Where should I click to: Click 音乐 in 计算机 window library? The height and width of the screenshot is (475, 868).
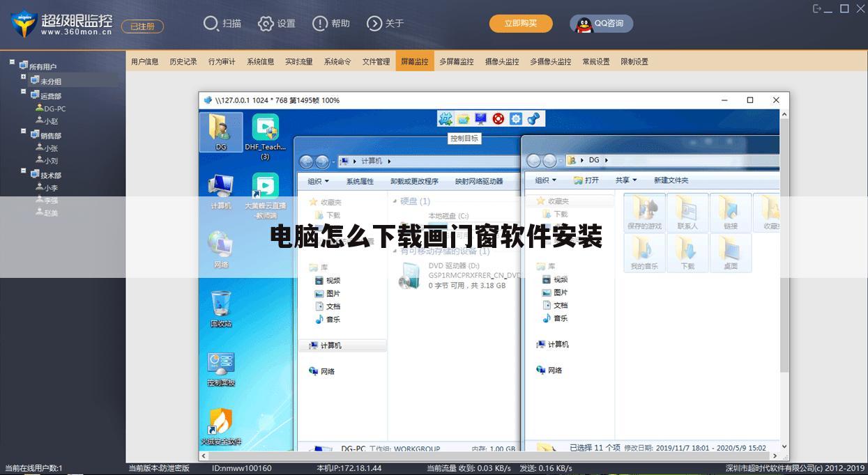pyautogui.click(x=328, y=320)
